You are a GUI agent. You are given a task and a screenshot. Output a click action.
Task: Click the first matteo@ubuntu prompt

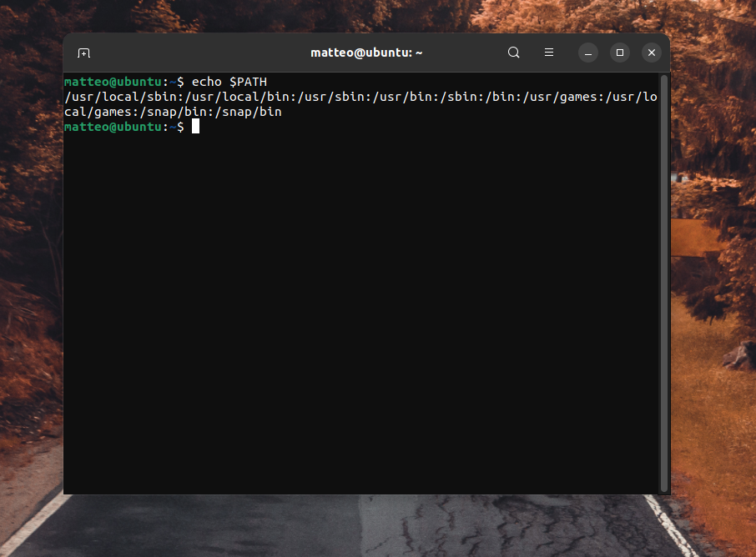112,82
